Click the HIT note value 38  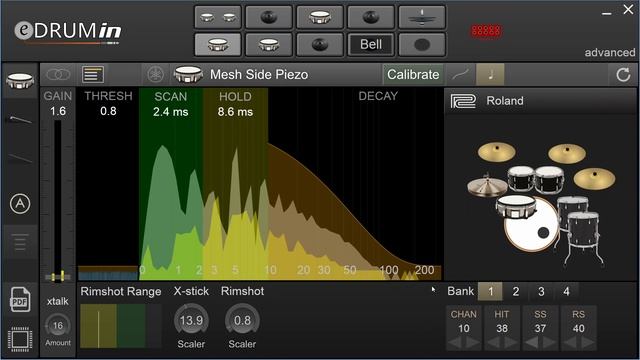[x=502, y=328]
